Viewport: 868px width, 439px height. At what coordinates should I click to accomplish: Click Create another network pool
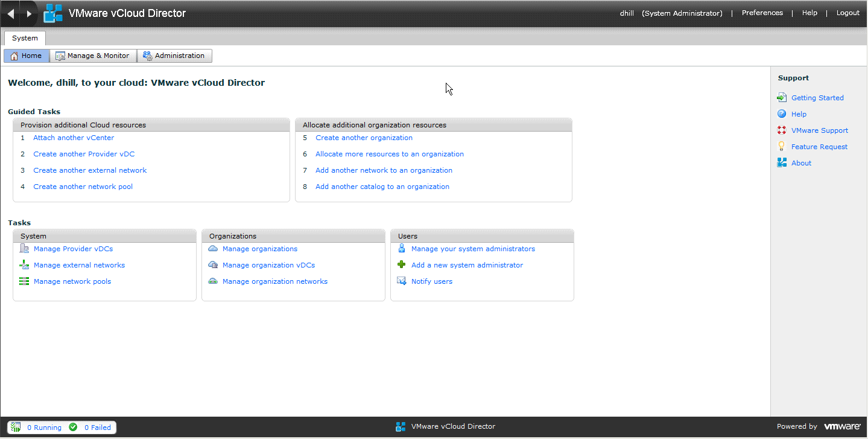click(83, 187)
